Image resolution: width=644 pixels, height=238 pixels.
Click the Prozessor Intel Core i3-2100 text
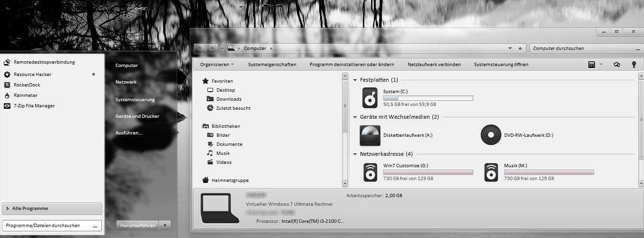(x=312, y=221)
